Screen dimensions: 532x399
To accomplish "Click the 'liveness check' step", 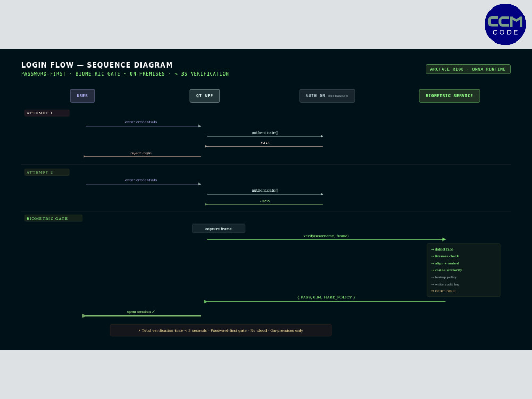I will click(445, 256).
